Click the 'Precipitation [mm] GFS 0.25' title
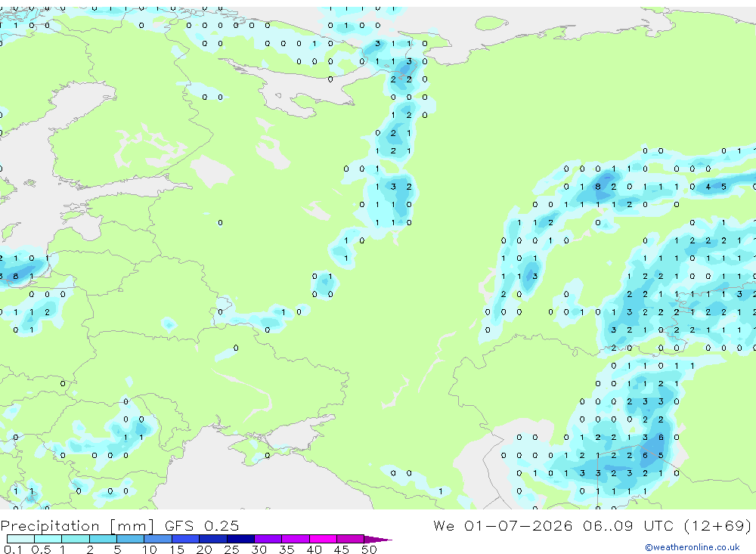Viewport: 756px width, 554px height. point(119,526)
